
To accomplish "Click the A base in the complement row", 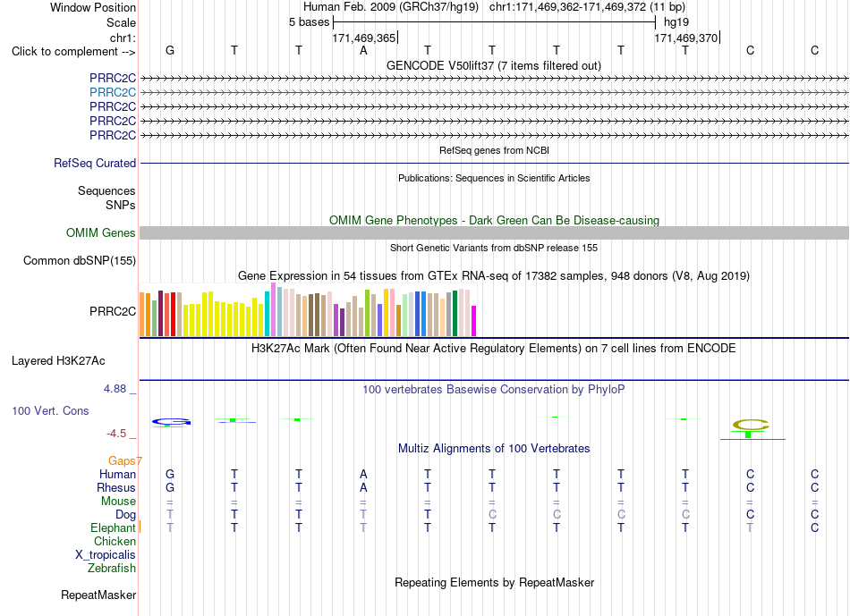I will 363,50.
